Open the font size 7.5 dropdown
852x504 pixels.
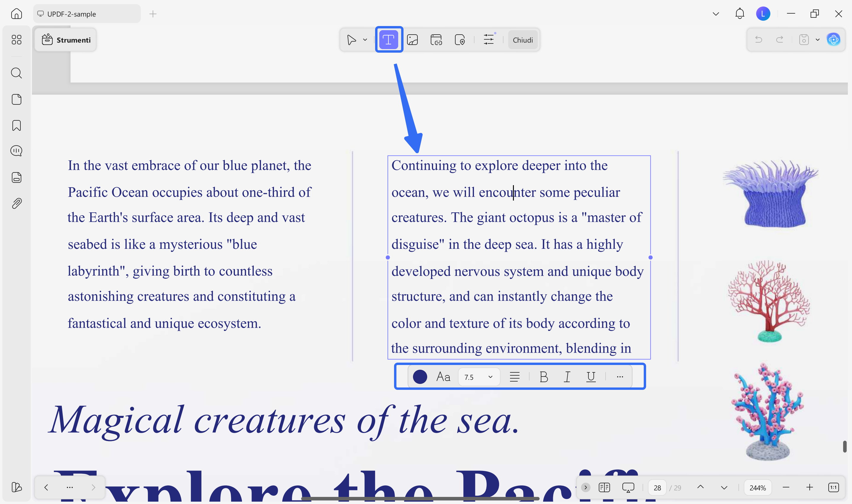[479, 377]
